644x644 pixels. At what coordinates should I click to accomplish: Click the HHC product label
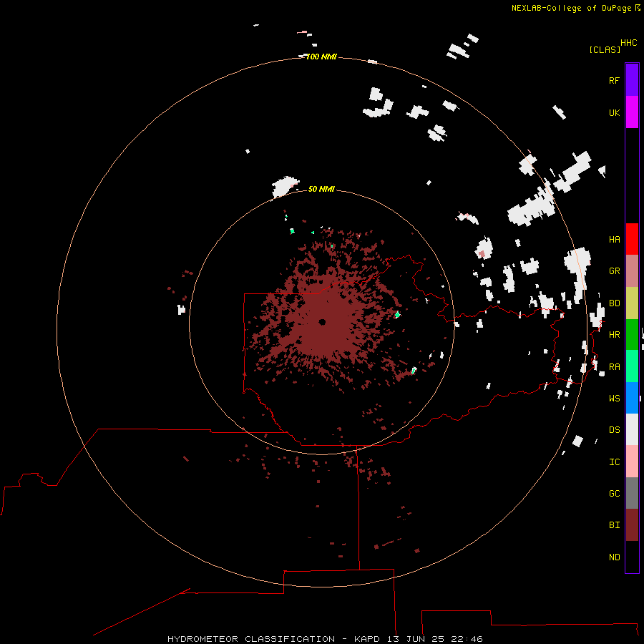[x=628, y=43]
